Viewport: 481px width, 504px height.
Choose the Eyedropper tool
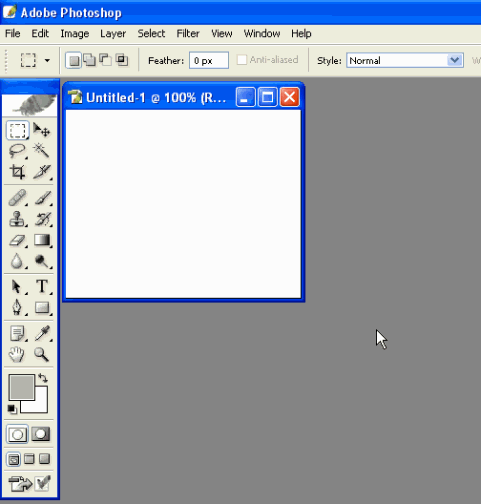click(x=42, y=333)
